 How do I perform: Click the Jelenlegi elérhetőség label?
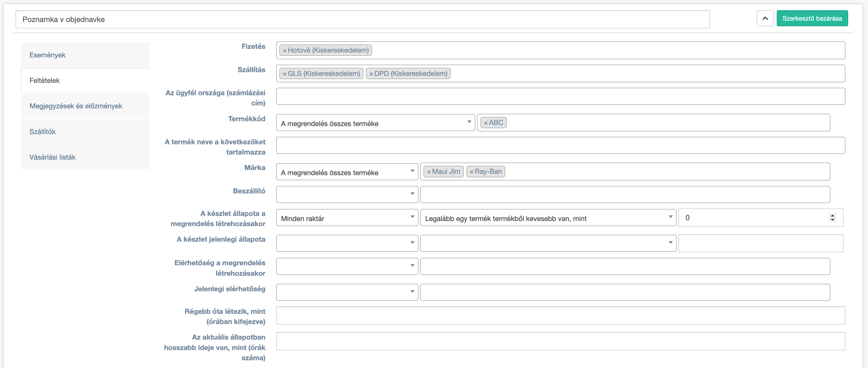pyautogui.click(x=229, y=289)
